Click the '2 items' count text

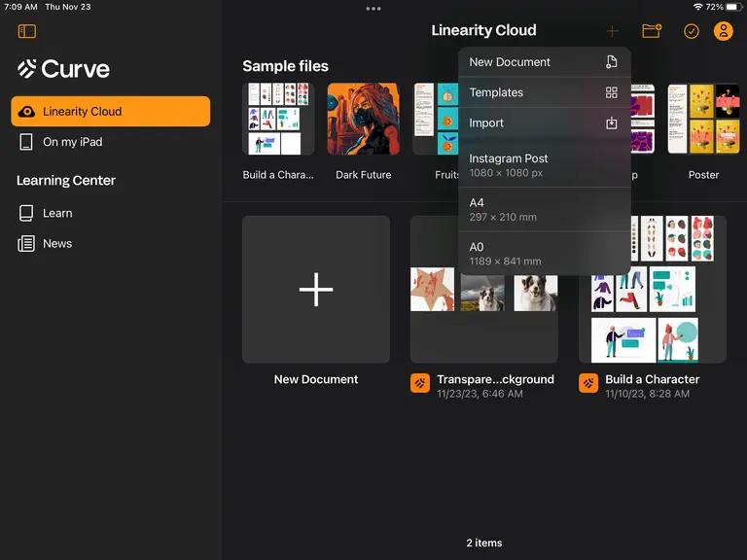(484, 542)
